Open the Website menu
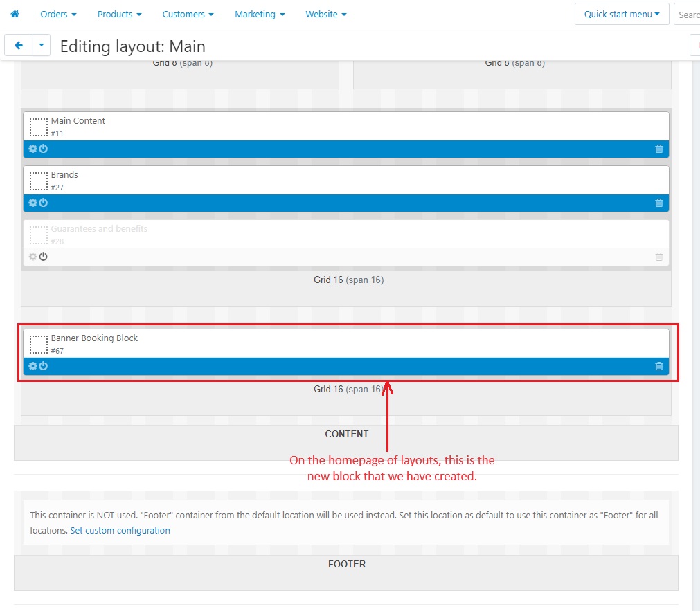 tap(326, 15)
